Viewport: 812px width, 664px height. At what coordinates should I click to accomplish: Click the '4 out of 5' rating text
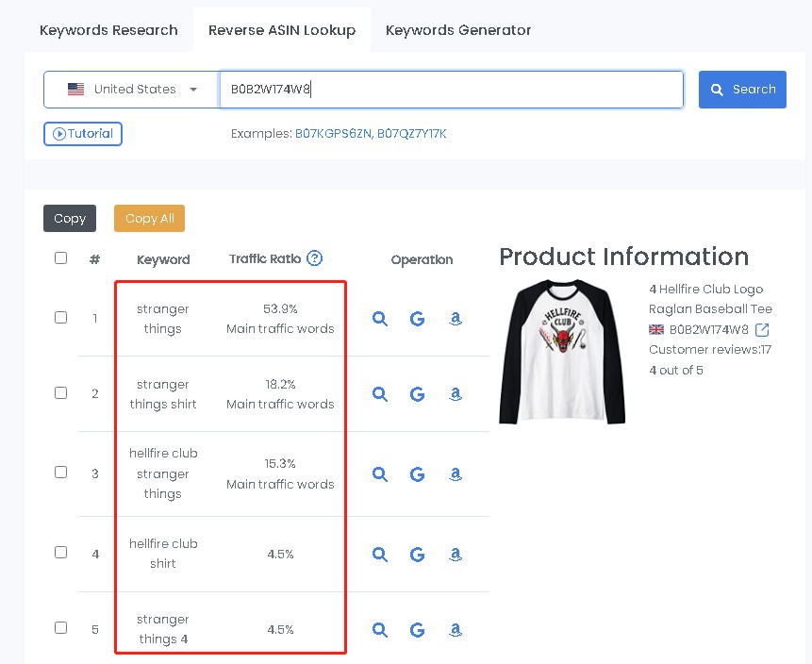click(676, 371)
